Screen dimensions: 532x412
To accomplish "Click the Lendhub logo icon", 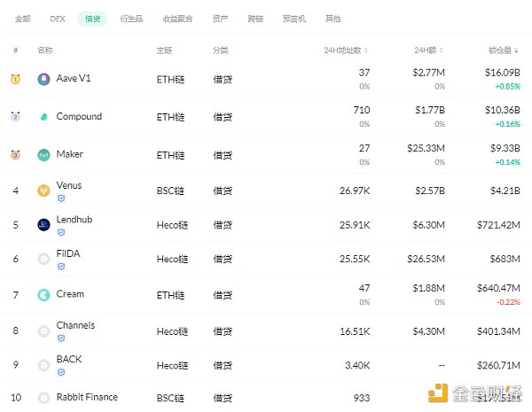I will click(43, 224).
